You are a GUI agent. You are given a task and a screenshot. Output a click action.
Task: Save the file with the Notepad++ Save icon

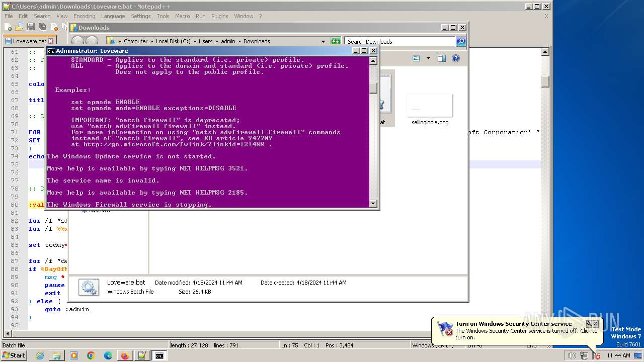pyautogui.click(x=31, y=27)
